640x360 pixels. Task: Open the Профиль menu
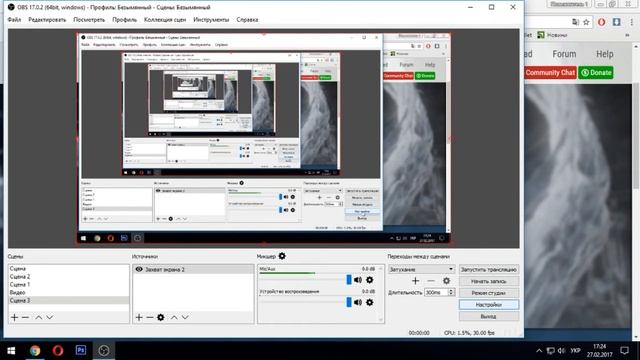(124, 20)
